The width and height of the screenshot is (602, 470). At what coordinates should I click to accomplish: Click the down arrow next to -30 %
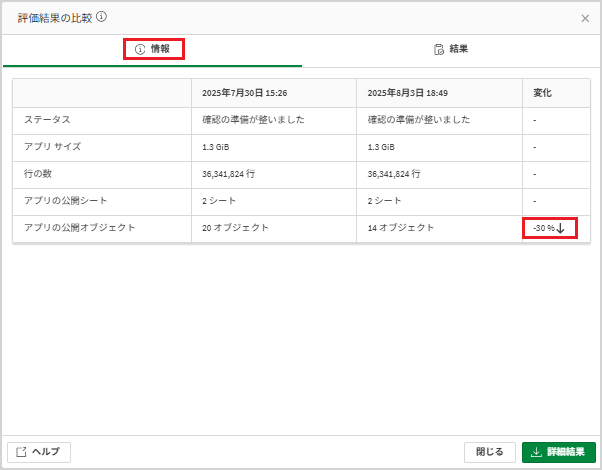tap(560, 228)
